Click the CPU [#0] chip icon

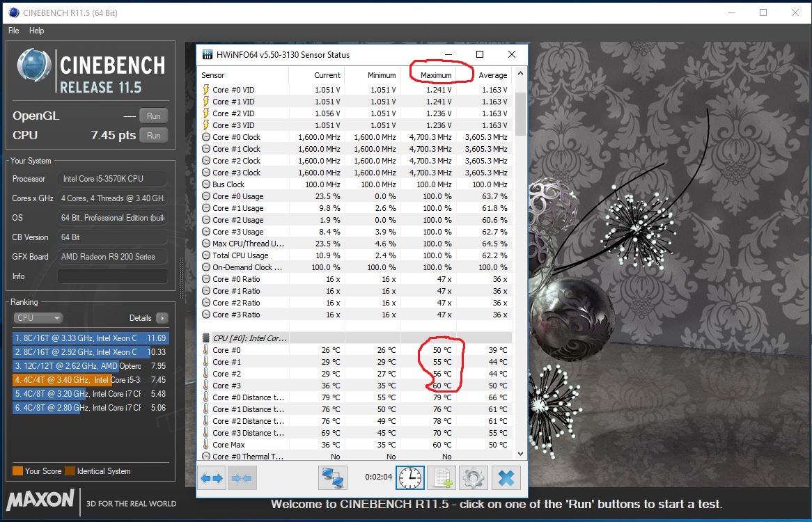pos(206,338)
